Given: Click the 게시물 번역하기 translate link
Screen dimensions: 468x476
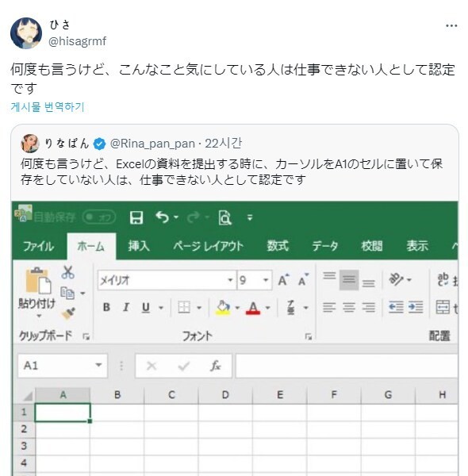Looking at the screenshot, I should [x=48, y=107].
